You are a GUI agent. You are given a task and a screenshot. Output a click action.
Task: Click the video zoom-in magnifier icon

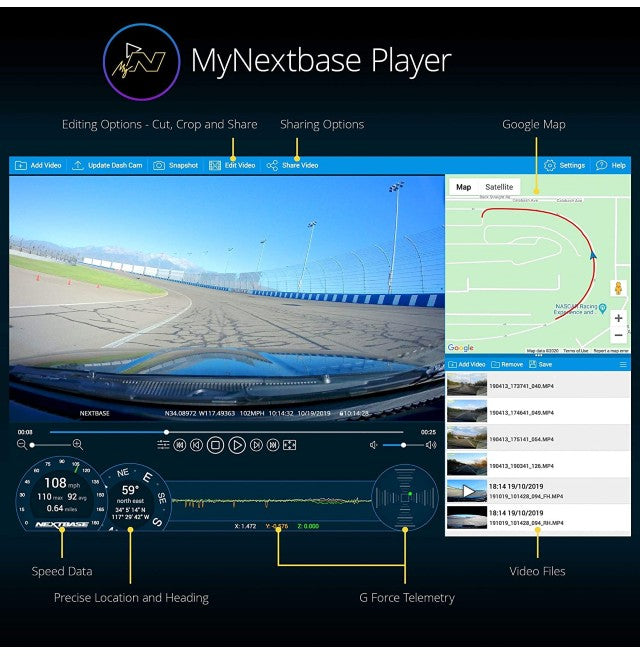pos(77,445)
